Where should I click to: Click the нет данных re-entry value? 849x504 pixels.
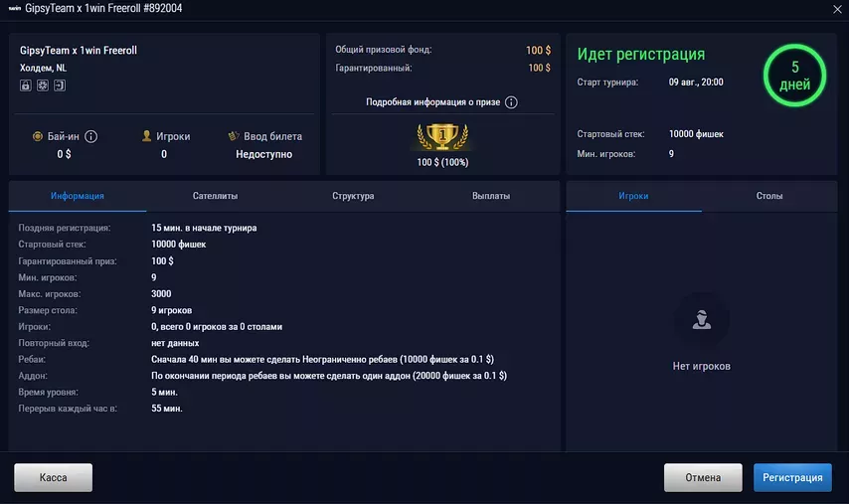[x=175, y=343]
